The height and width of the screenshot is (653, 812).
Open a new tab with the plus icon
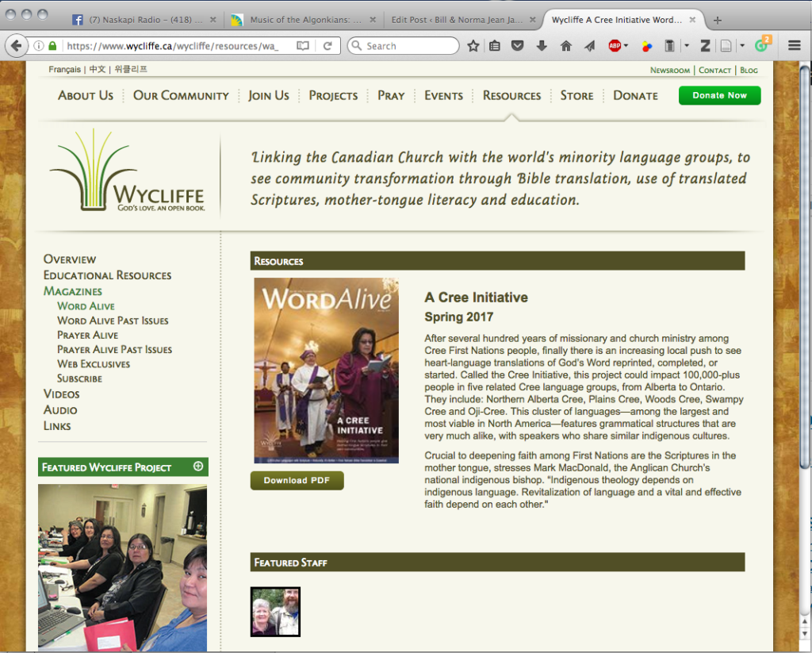[x=717, y=20]
